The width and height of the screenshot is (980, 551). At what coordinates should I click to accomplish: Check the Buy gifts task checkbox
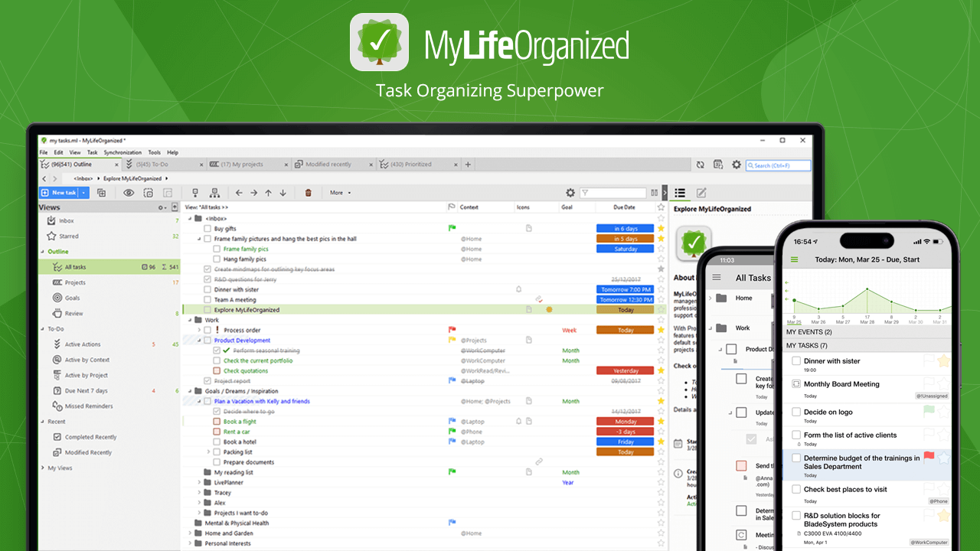[x=207, y=228]
